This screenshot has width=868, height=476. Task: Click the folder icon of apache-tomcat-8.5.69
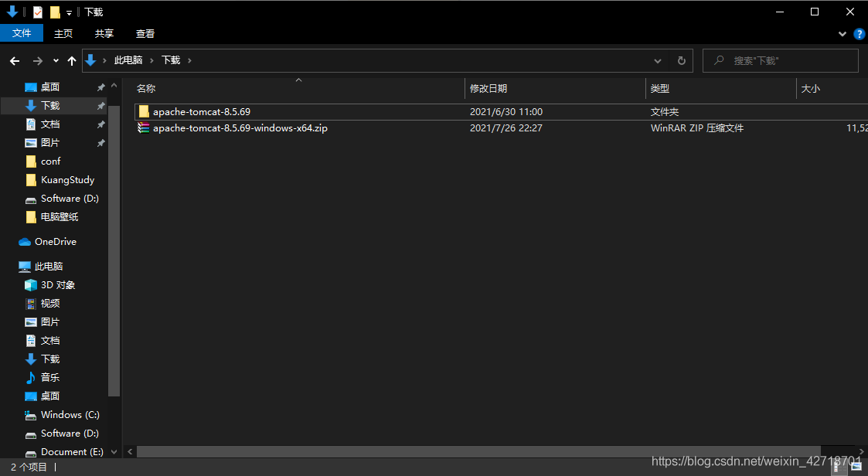144,112
